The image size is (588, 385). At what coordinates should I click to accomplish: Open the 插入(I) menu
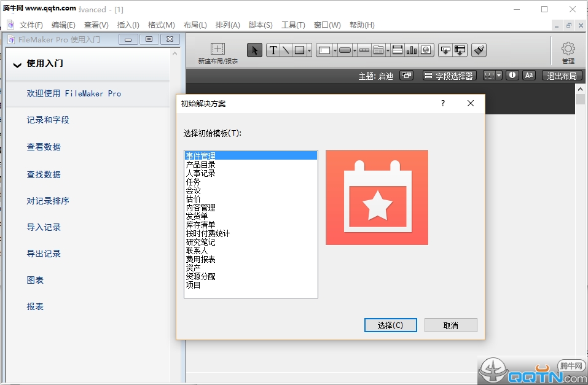click(128, 25)
